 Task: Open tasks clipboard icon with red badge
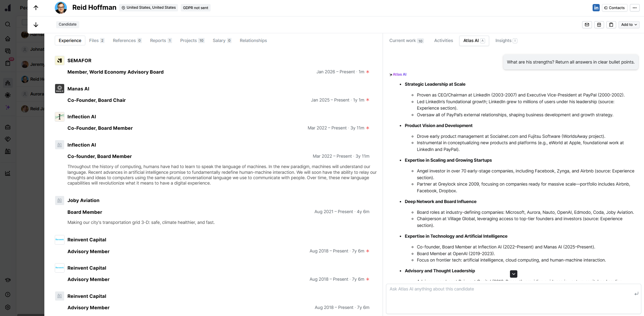[8, 63]
